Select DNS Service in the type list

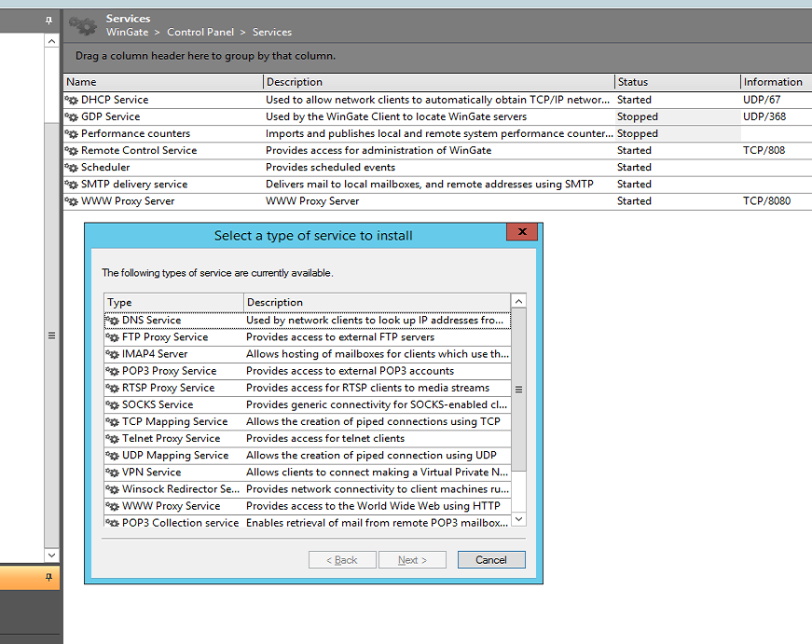[x=308, y=321]
